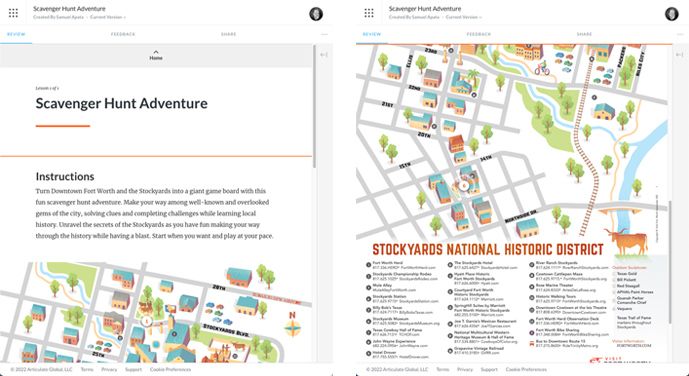Screen dimensions: 689x376
Task: Click the compass rose on left map
Action: (293, 327)
